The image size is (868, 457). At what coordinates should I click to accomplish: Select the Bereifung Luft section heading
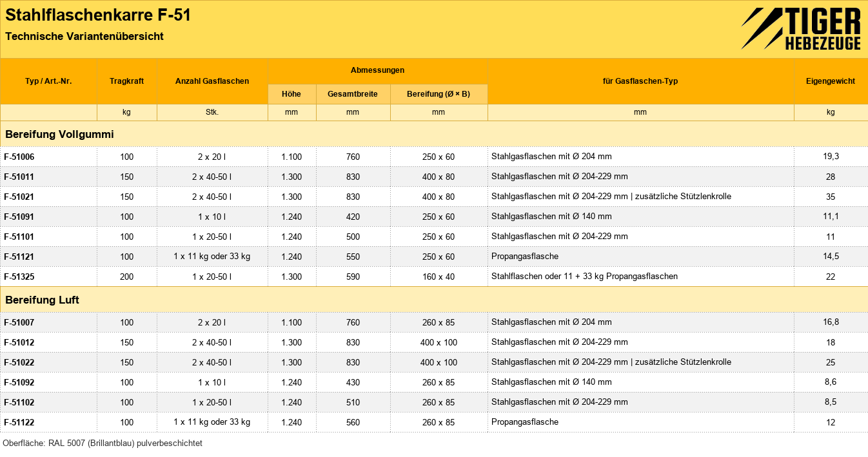(x=42, y=300)
